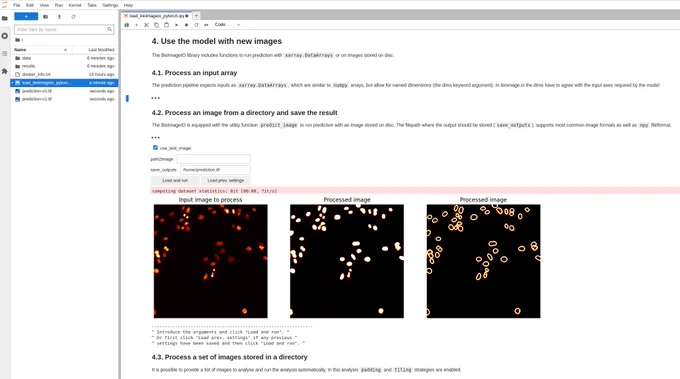Open the Running Kernels sidebar icon
The height and width of the screenshot is (379, 680).
point(5,36)
